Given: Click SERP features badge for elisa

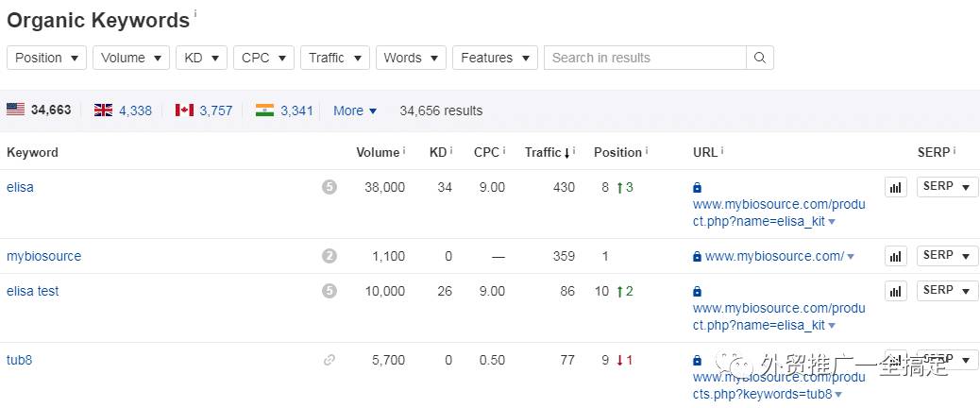Looking at the screenshot, I should point(329,187).
